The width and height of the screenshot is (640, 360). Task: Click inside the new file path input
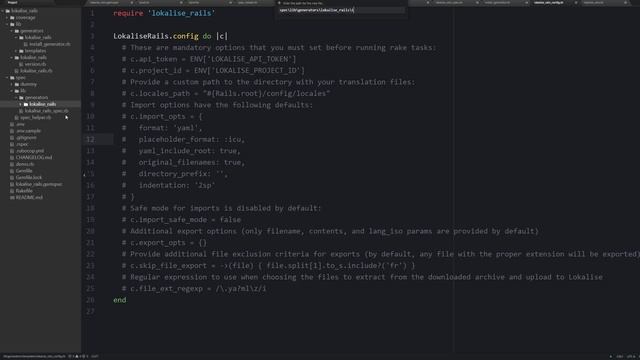pyautogui.click(x=342, y=10)
